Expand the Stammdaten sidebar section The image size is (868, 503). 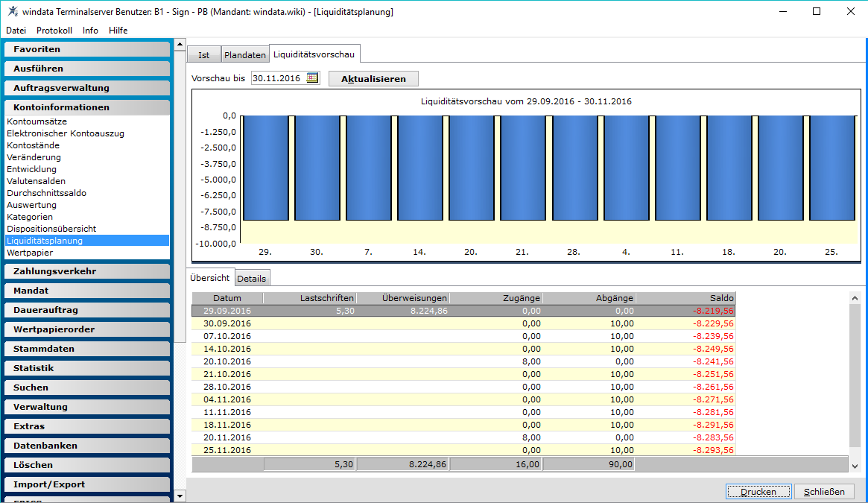(x=87, y=349)
